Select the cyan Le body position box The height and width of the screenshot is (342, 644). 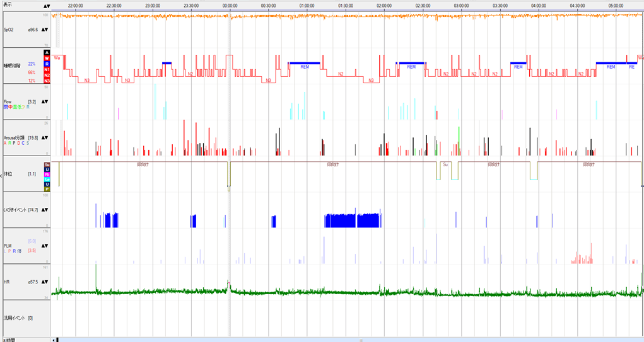[46, 180]
